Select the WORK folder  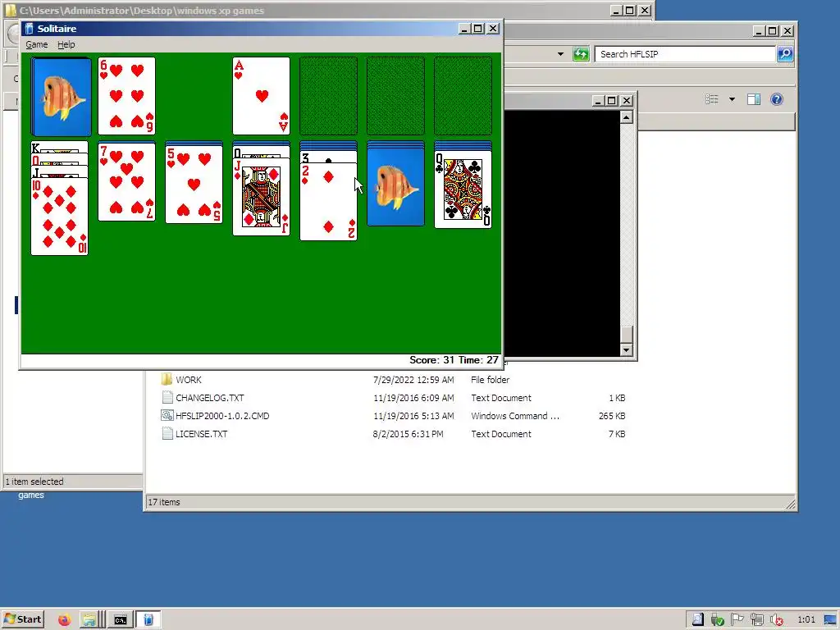pyautogui.click(x=189, y=380)
